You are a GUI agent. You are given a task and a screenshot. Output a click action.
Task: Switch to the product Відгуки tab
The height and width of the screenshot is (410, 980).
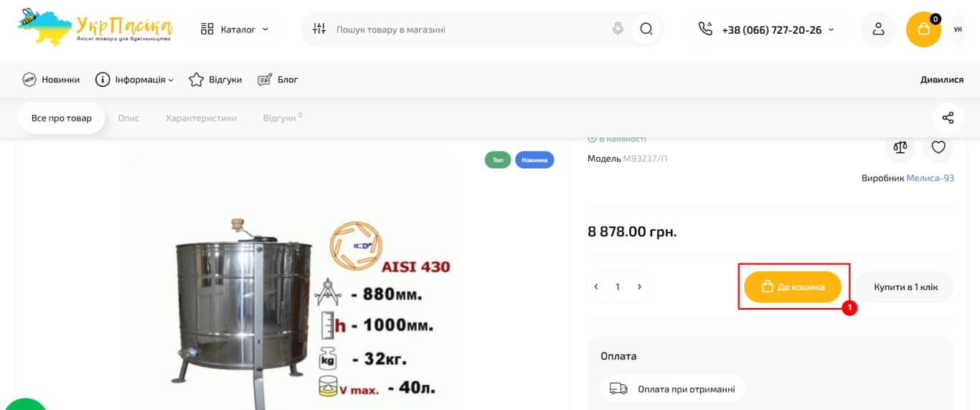coord(282,118)
